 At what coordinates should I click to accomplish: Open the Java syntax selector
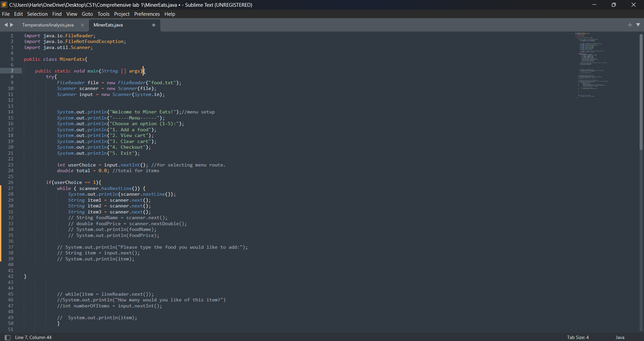click(620, 337)
